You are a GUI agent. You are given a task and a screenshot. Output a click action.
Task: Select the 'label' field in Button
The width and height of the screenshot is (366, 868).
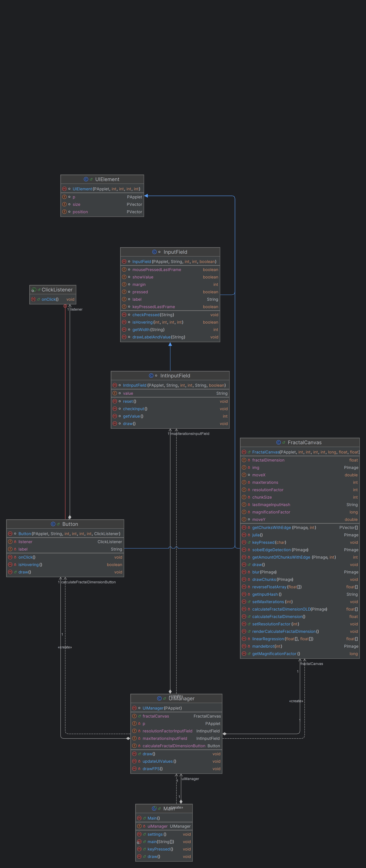point(65,549)
